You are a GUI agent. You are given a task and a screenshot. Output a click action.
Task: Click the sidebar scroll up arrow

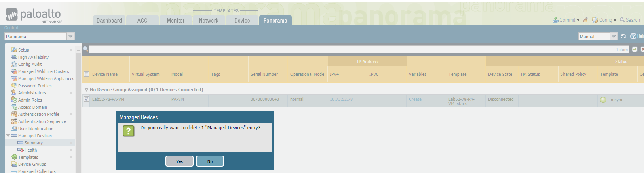pos(78,50)
